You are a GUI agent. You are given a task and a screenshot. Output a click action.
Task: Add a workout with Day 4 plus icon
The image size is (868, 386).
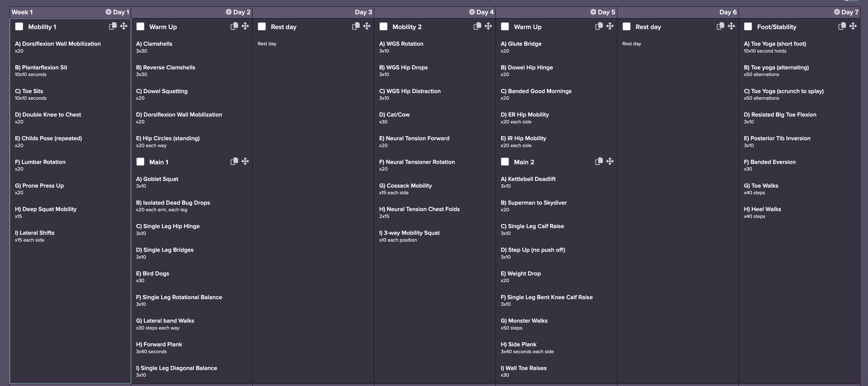tap(472, 12)
